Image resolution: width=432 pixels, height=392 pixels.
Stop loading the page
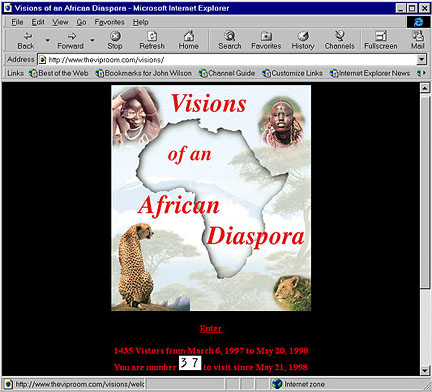115,41
